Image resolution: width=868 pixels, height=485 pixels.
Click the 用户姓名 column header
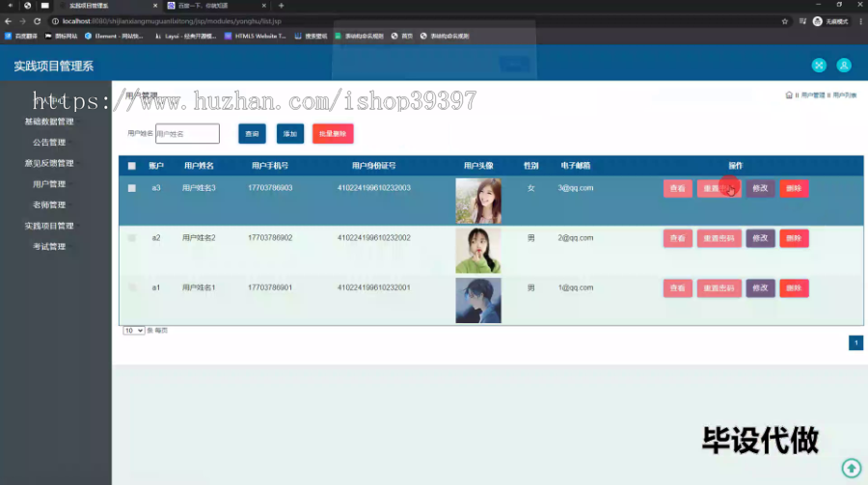(x=199, y=166)
